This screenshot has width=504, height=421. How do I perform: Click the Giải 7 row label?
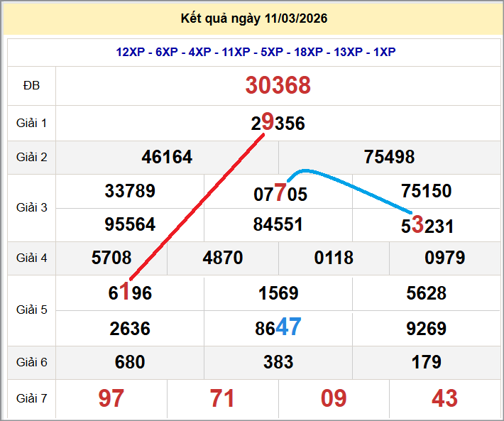click(x=31, y=398)
